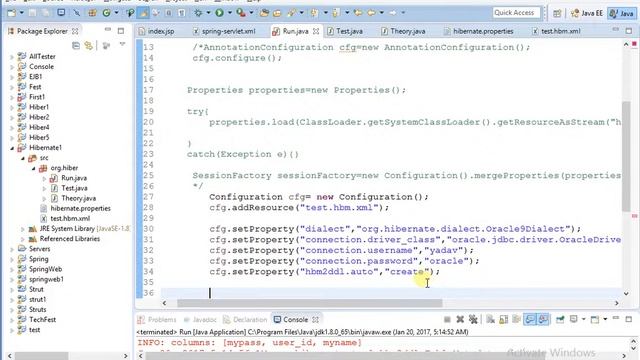Screen dimensions: 640x360
Task: Click the Open Perspective icon
Action: [x=557, y=13]
